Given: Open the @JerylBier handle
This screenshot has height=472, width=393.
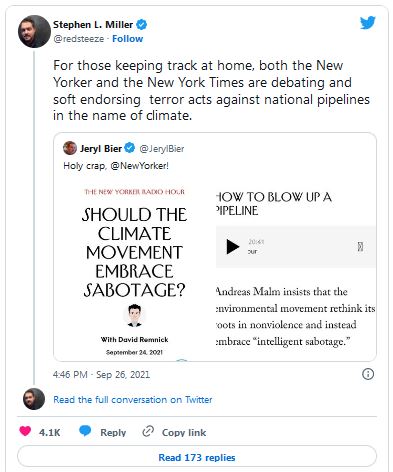Looking at the screenshot, I should [162, 149].
